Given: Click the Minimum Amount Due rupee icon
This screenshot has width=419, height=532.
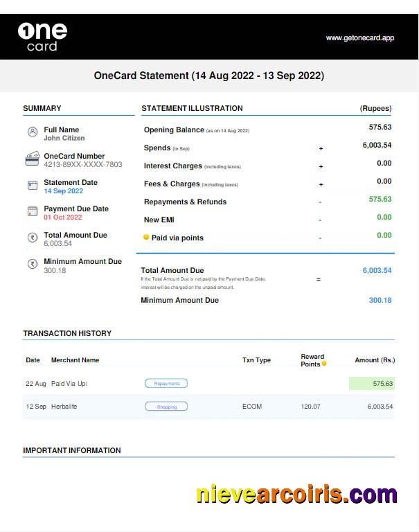Looking at the screenshot, I should point(32,264).
